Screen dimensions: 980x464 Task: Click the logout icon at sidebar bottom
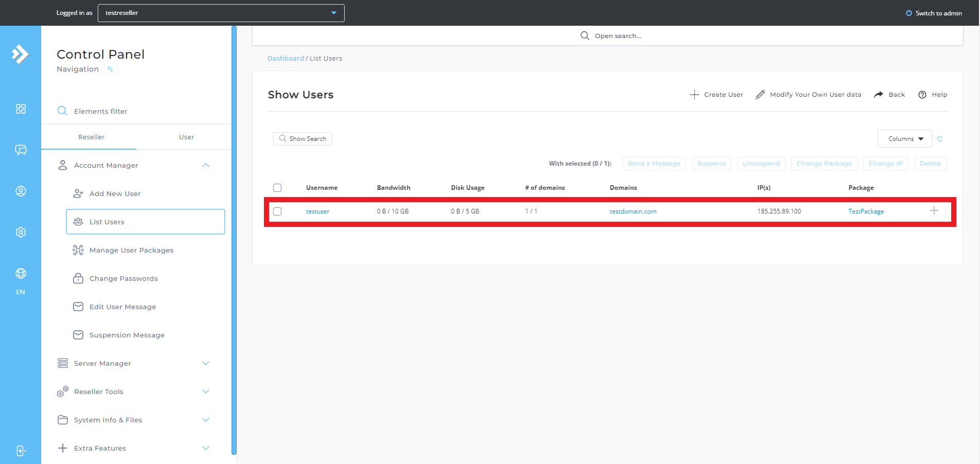[21, 451]
